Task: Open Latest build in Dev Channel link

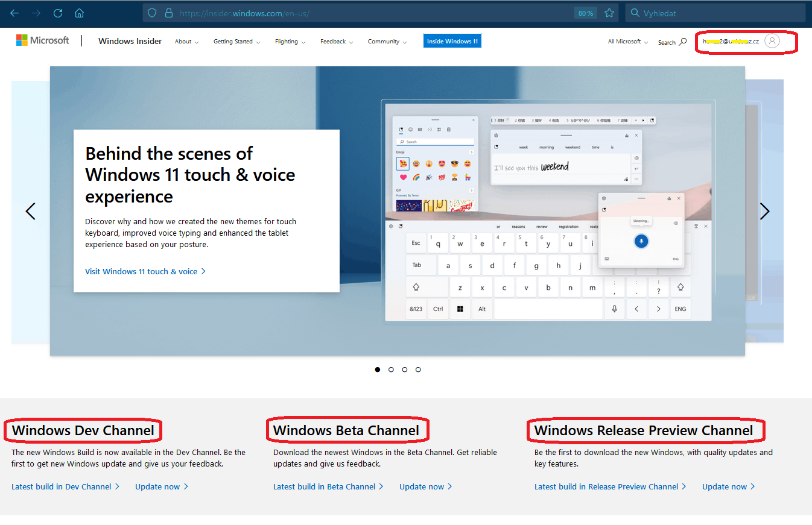Action: [x=66, y=486]
